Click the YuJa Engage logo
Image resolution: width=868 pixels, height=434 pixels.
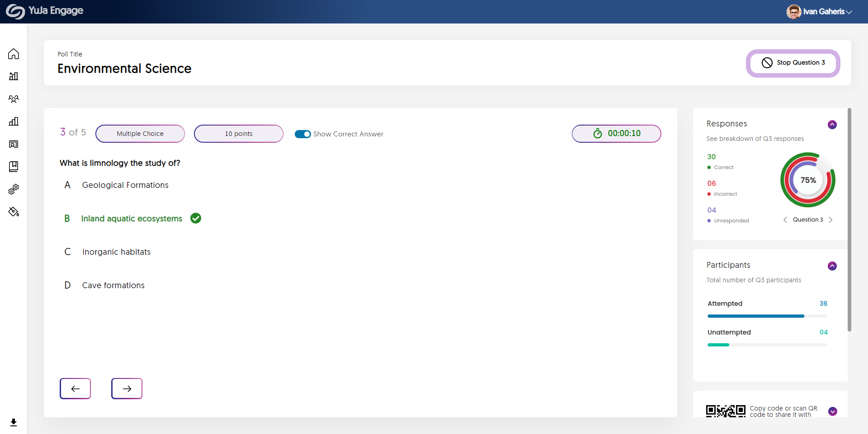coord(44,11)
